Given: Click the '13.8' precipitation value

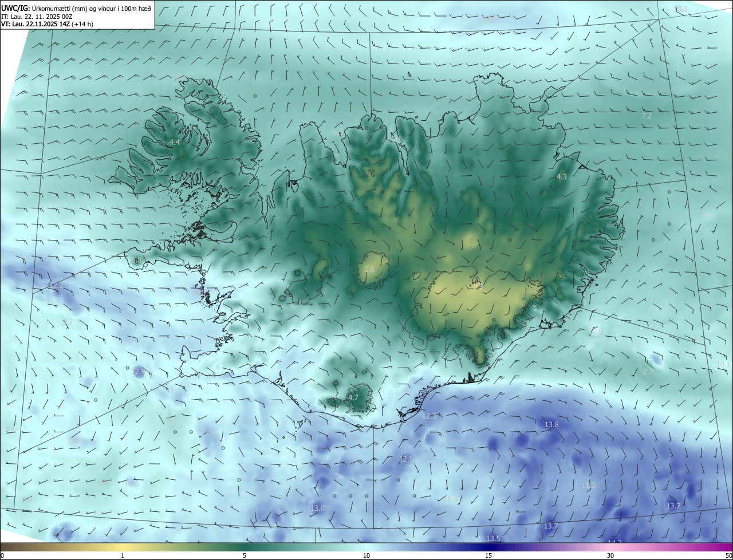Looking at the screenshot, I should pos(551,424).
